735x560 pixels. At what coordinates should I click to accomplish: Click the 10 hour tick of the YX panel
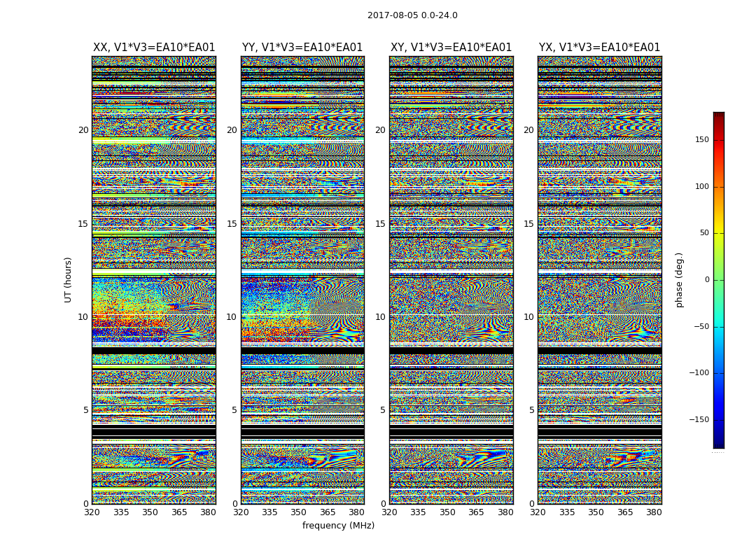click(528, 317)
